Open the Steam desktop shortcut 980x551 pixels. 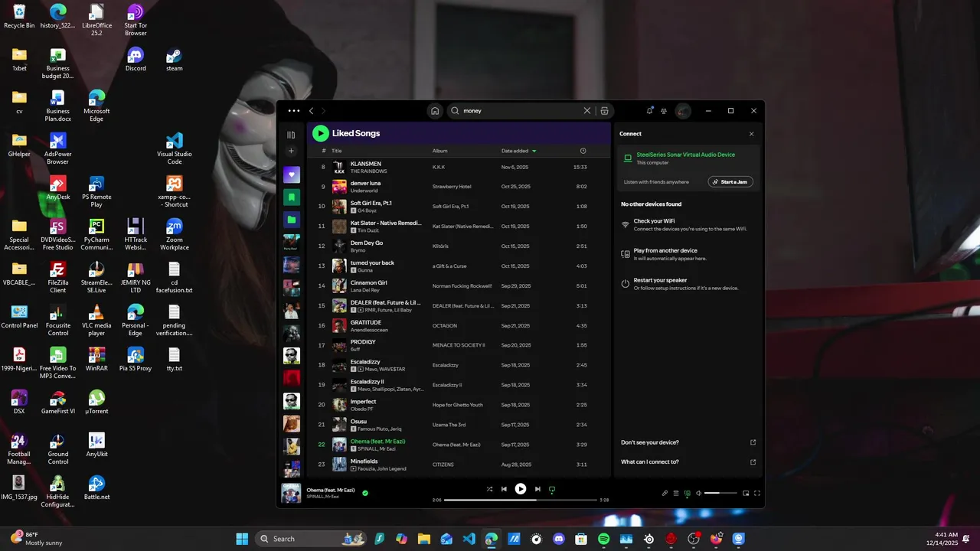pyautogui.click(x=175, y=60)
